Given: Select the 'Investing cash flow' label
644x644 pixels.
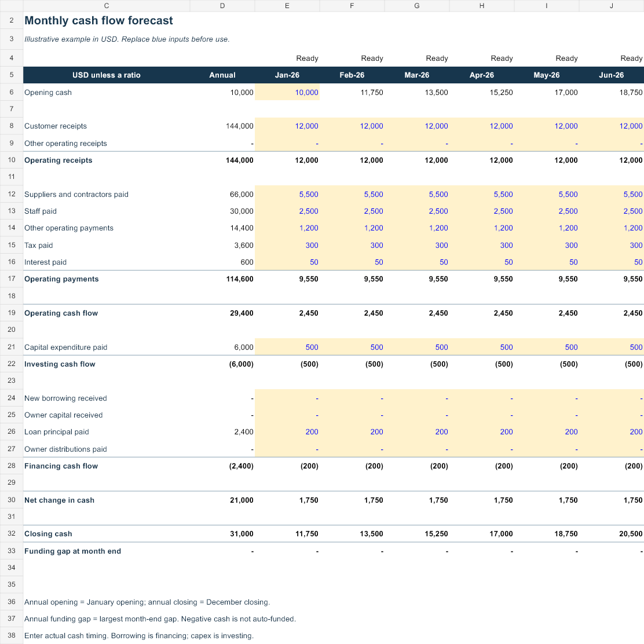Looking at the screenshot, I should pos(107,364).
